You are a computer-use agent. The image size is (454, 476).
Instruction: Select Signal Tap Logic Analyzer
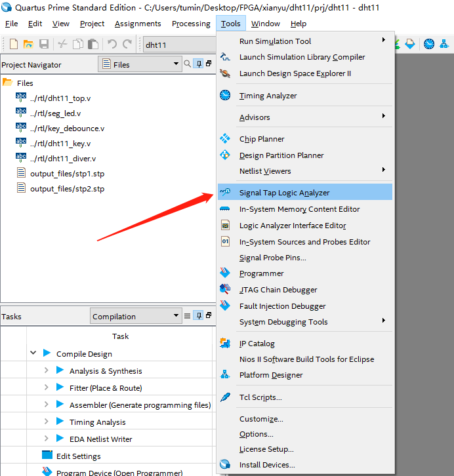[305, 192]
